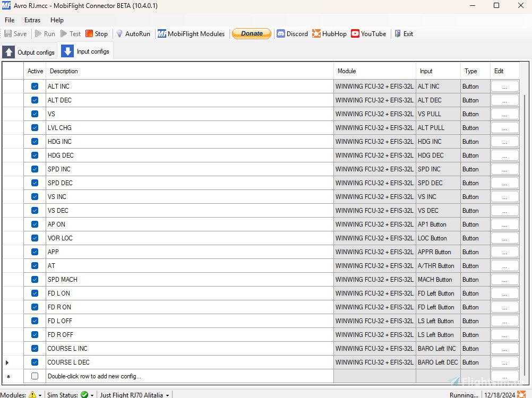
Task: Open the Discord link icon
Action: tap(281, 34)
